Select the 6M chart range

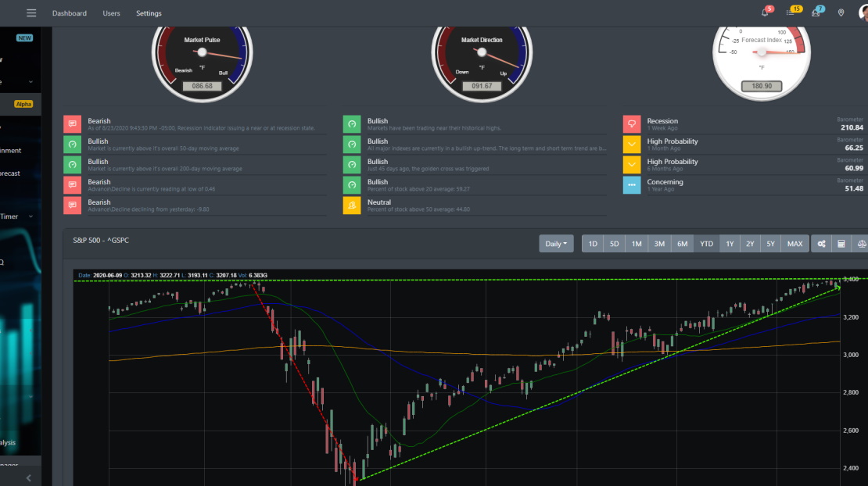[x=682, y=244]
